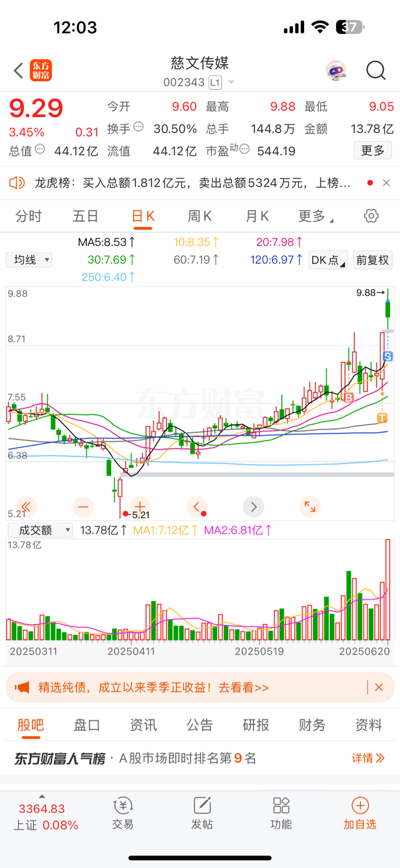The height and width of the screenshot is (868, 400).
Task: Open 详情 for popularity ranking
Action: tap(368, 758)
